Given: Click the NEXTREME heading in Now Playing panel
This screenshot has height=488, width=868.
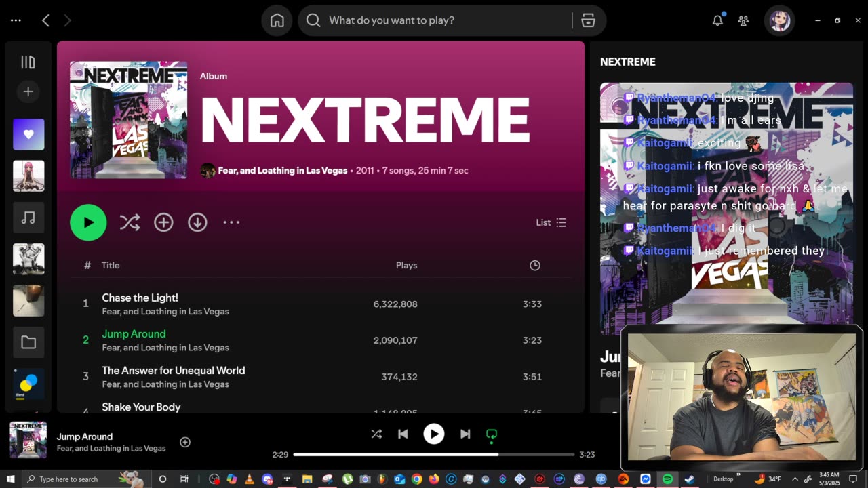Looking at the screenshot, I should pyautogui.click(x=628, y=62).
